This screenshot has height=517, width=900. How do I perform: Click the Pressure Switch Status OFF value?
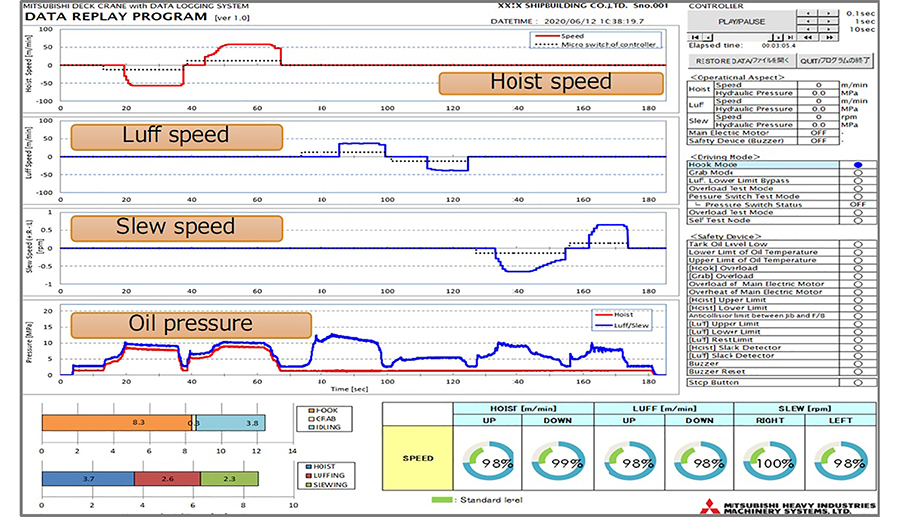(x=858, y=204)
